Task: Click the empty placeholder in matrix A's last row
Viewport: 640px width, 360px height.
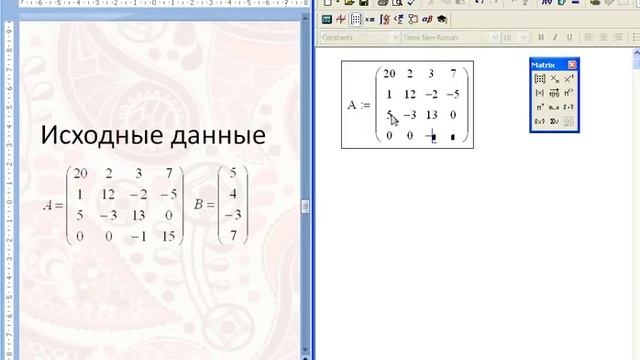Action: click(x=453, y=138)
